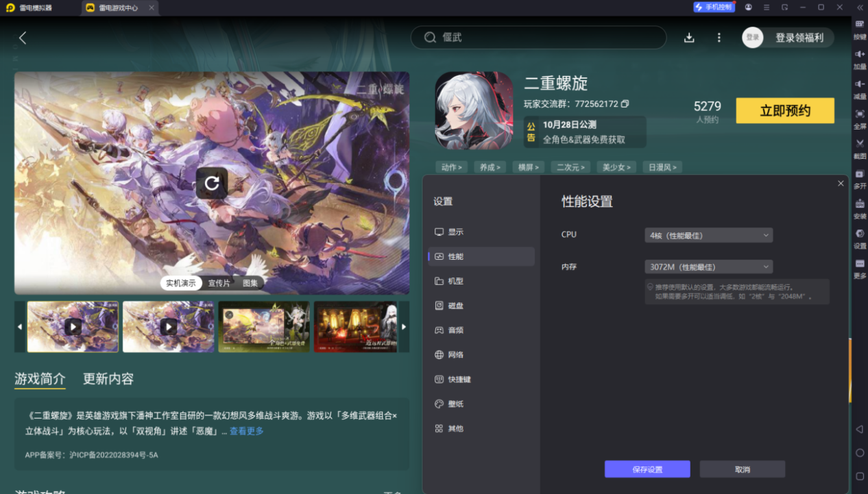868x494 pixels.
Task: Click 安装 APK install in sidebar
Action: 860,208
